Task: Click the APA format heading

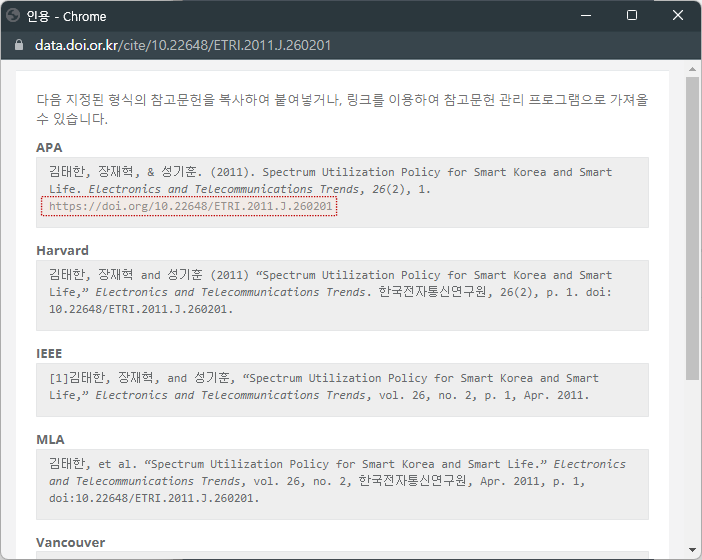Action: [x=49, y=148]
